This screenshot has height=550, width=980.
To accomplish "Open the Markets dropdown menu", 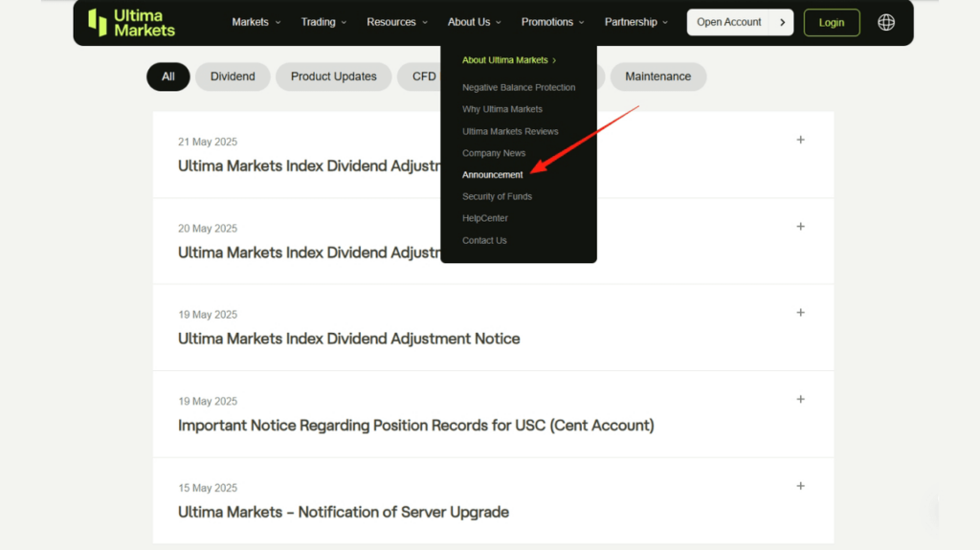I will click(256, 22).
